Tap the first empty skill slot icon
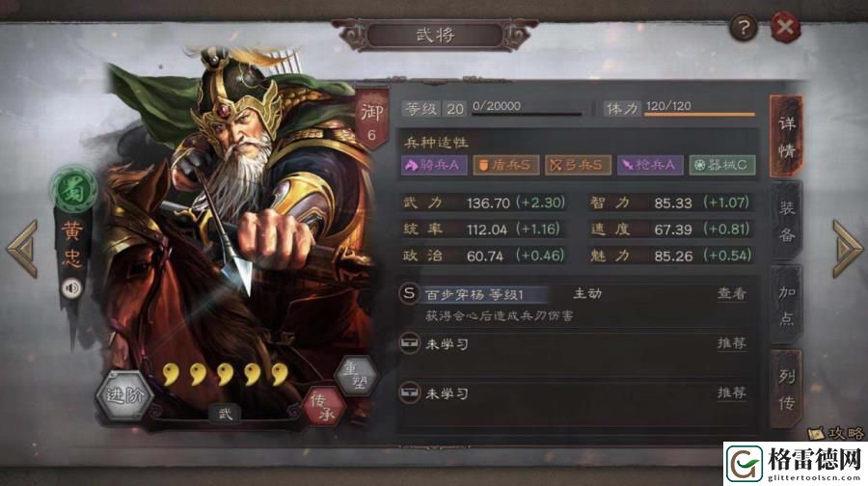 pyautogui.click(x=410, y=343)
